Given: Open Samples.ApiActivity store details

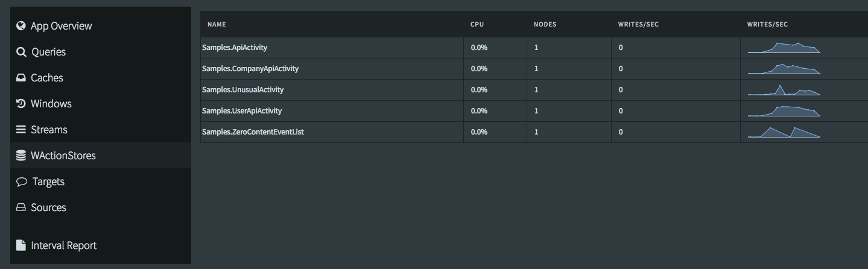Looking at the screenshot, I should (235, 48).
